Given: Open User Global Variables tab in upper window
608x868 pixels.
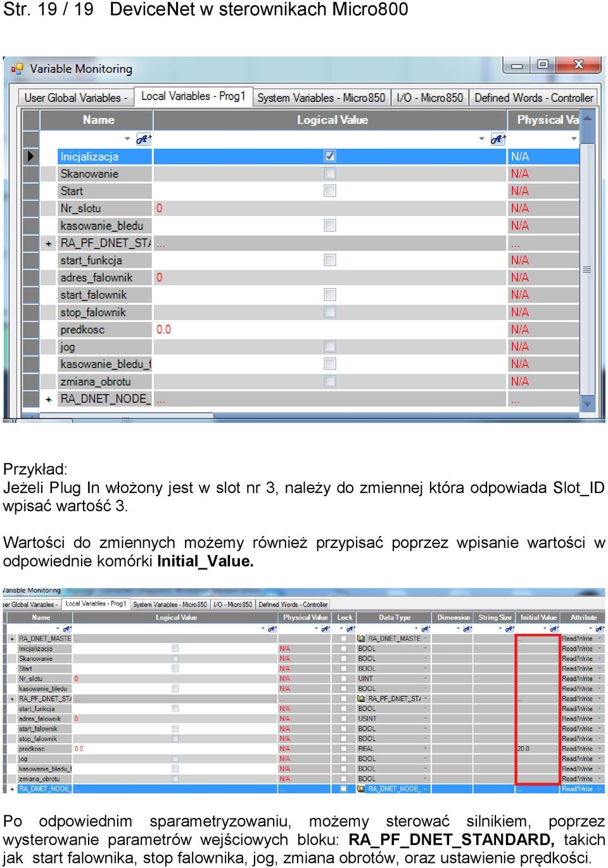Looking at the screenshot, I should 76,98.
